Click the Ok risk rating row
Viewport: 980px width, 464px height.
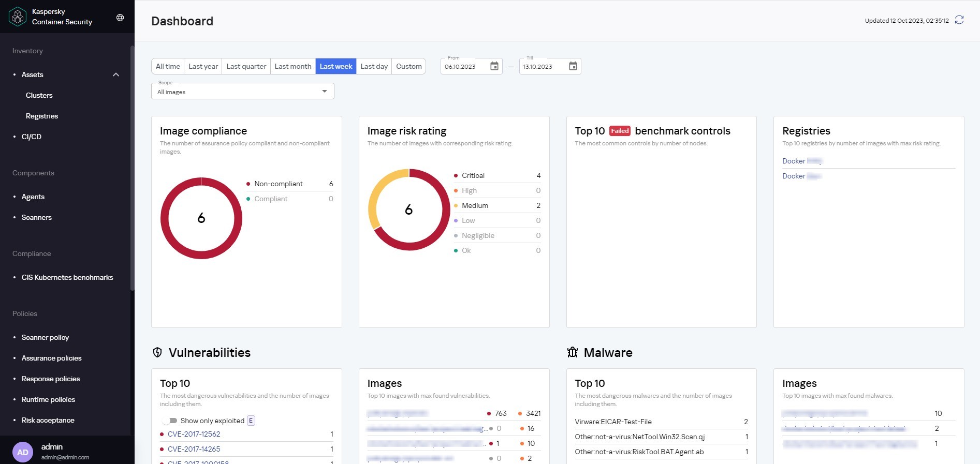[498, 250]
